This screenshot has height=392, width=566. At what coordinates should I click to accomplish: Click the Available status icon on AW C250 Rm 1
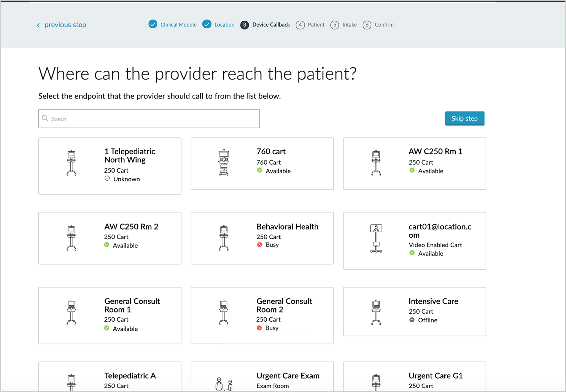(x=412, y=170)
